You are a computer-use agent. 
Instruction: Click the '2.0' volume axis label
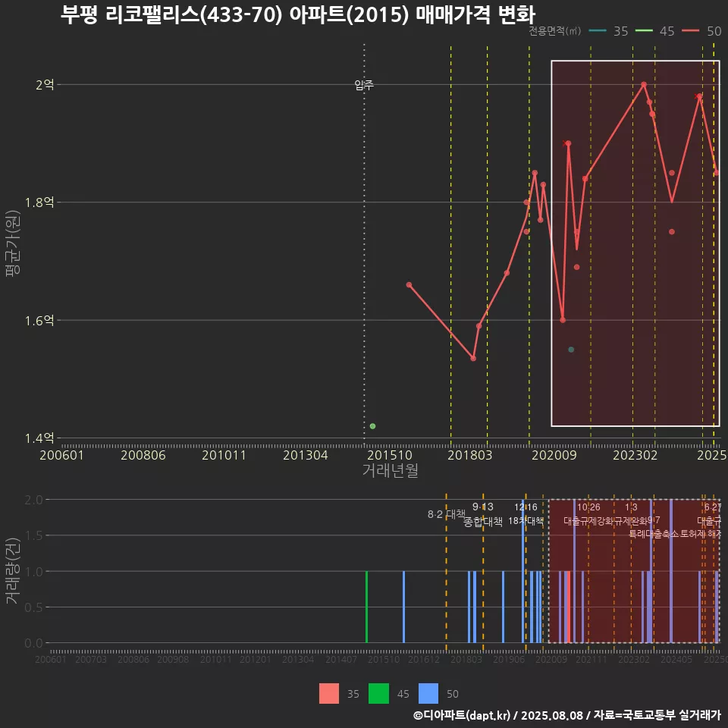pyautogui.click(x=33, y=500)
